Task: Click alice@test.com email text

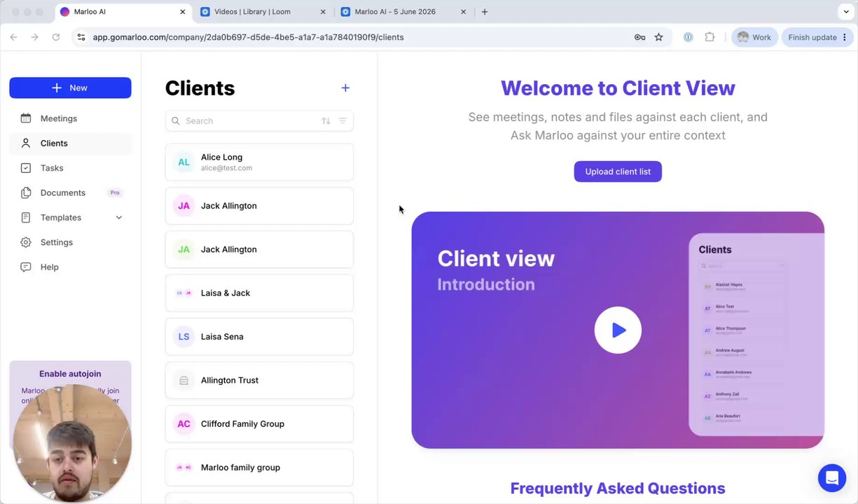Action: pos(226,168)
